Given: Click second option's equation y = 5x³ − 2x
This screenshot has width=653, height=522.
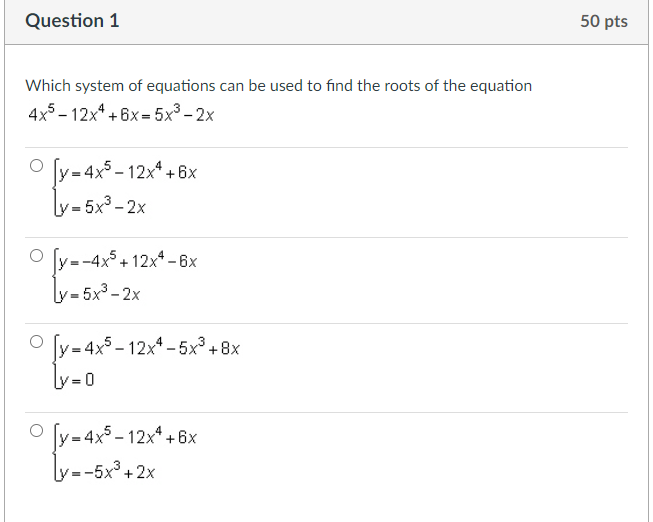Looking at the screenshot, I should coord(100,293).
